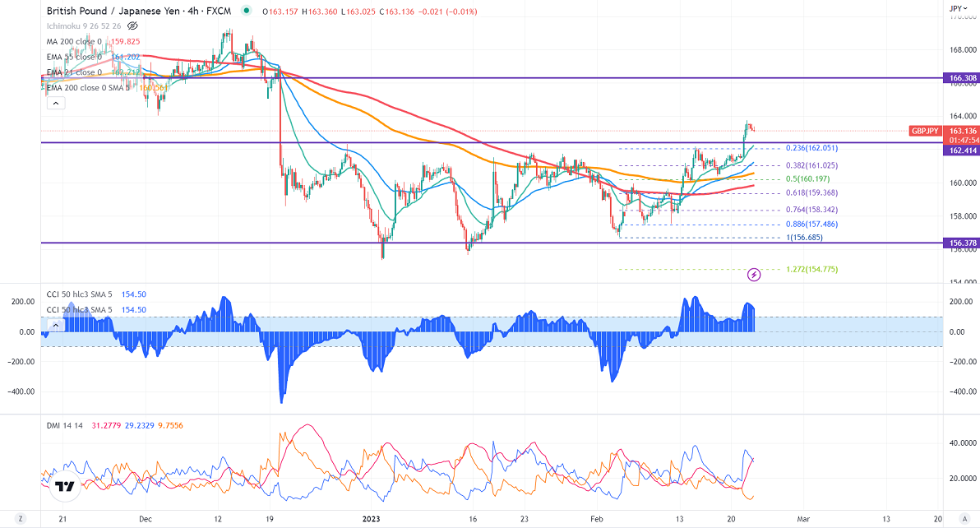Open the timezone Z button
The height and width of the screenshot is (528, 980).
click(21, 520)
